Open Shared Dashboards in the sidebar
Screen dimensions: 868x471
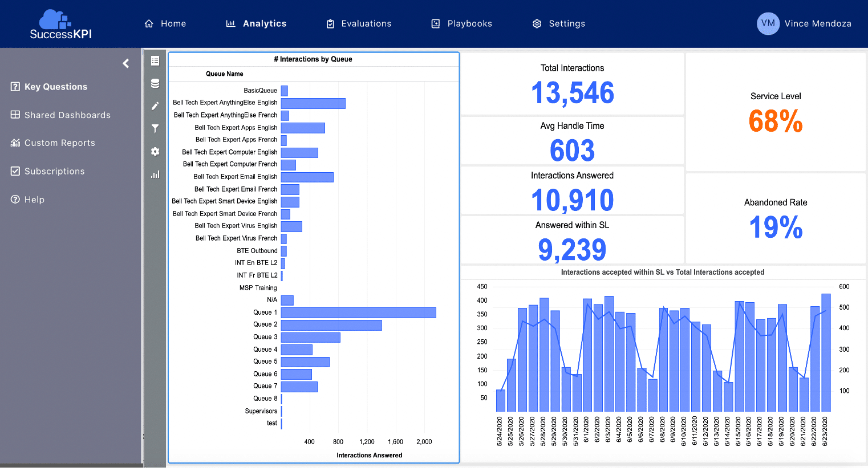tap(61, 115)
